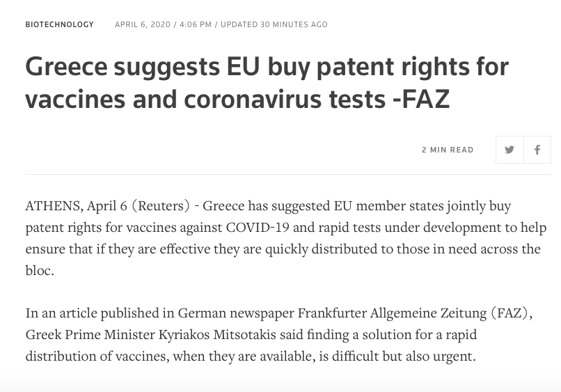Click the 4:06 PM publish time
The image size is (561, 392).
196,24
